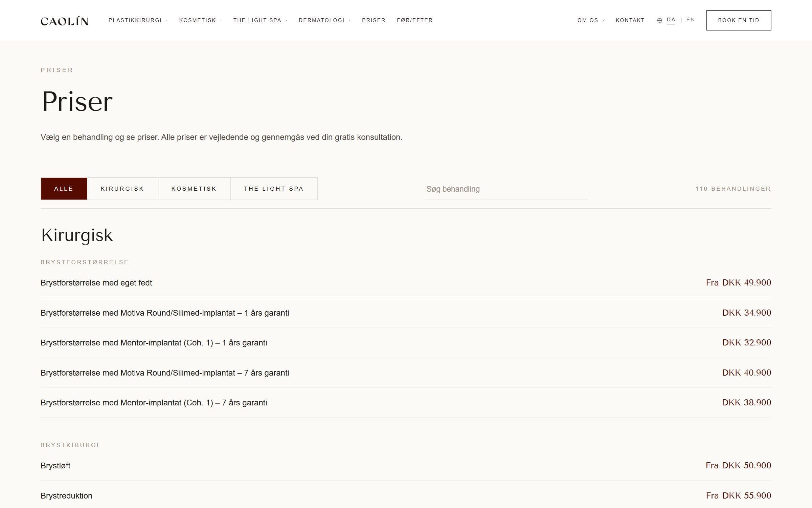Go to the Kontakt page
Screen dimensions: 812x508
[630, 20]
